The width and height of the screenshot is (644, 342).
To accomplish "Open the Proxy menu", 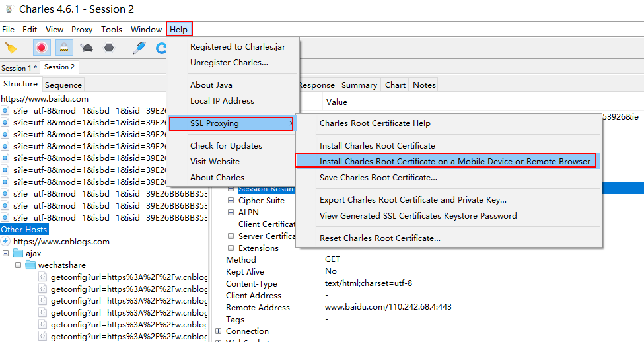I will [x=82, y=30].
